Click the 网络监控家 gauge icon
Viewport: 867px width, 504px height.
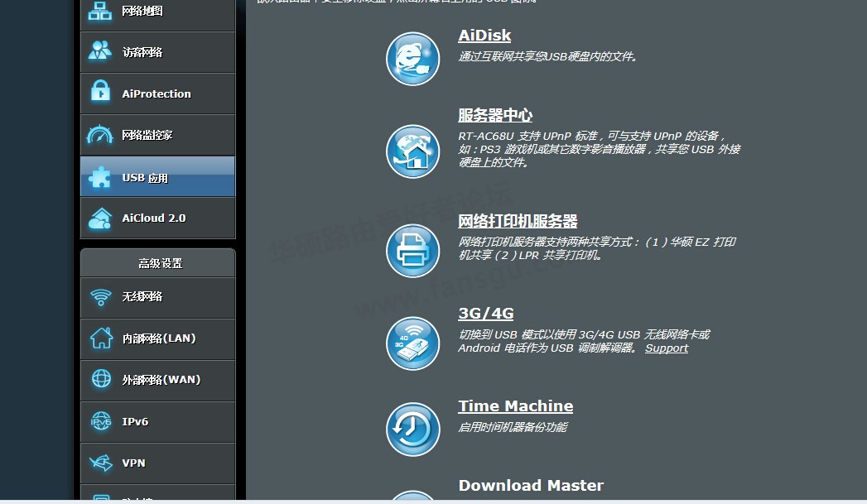[100, 135]
